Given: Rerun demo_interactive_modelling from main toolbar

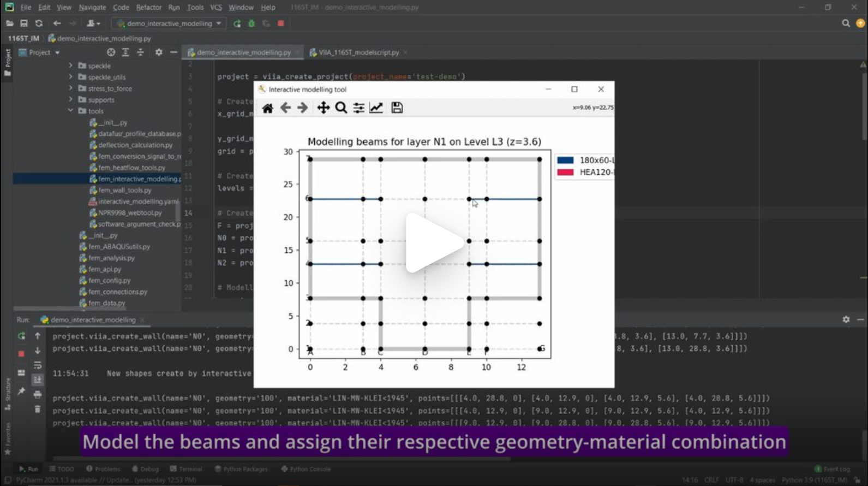Looking at the screenshot, I should click(237, 23).
